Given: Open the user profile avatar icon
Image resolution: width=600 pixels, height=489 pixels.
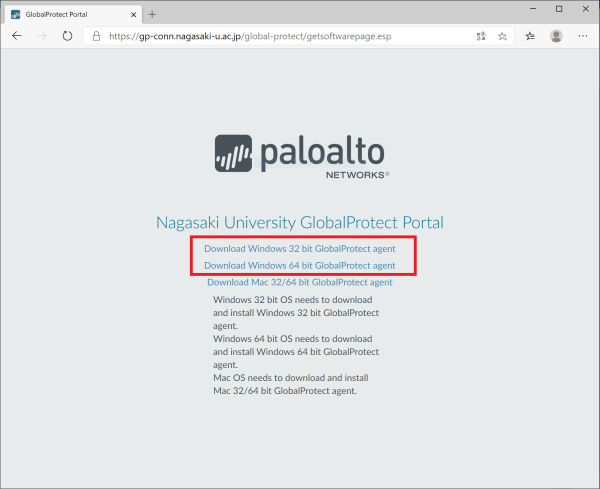Looking at the screenshot, I should coord(556,35).
